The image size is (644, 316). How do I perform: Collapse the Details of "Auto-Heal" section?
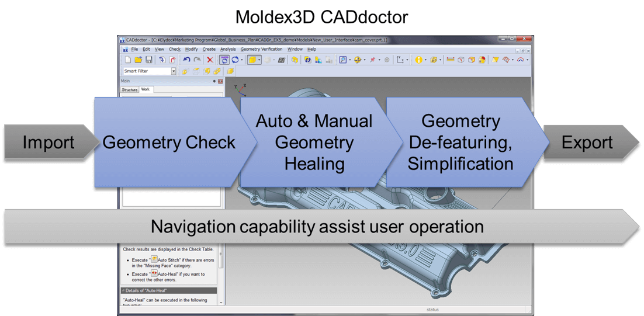[124, 290]
